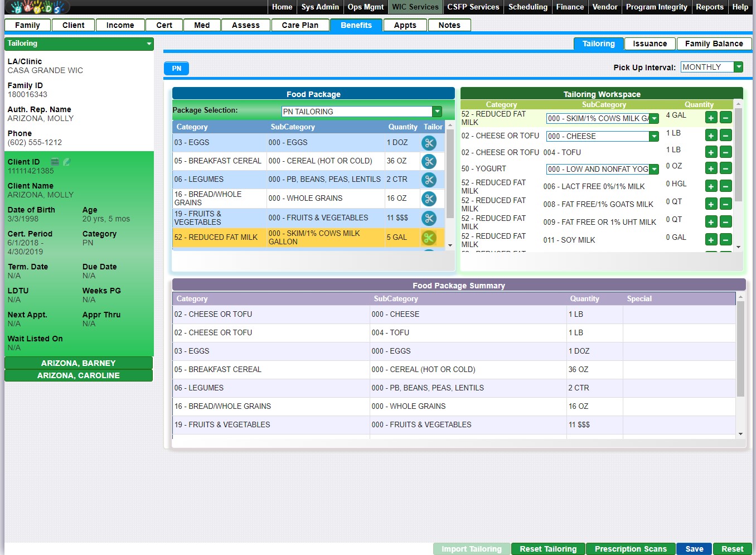Screen dimensions: 756x555
Task: Expand the Tailoring sidebar dropdown
Action: point(149,44)
